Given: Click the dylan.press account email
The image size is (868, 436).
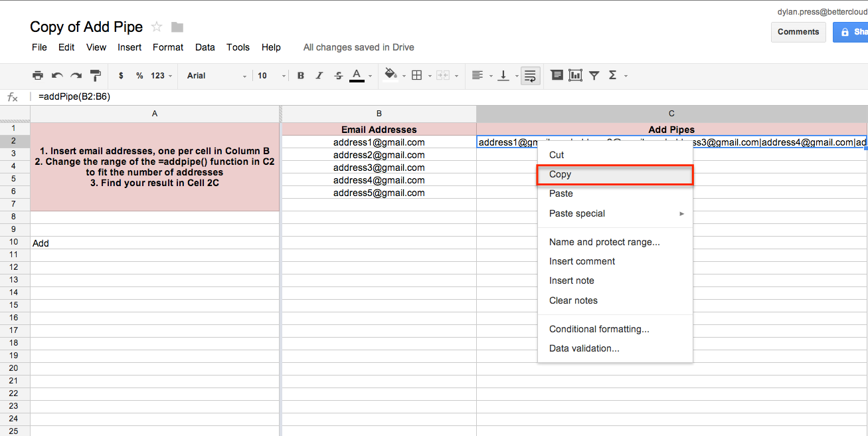Looking at the screenshot, I should coord(822,11).
